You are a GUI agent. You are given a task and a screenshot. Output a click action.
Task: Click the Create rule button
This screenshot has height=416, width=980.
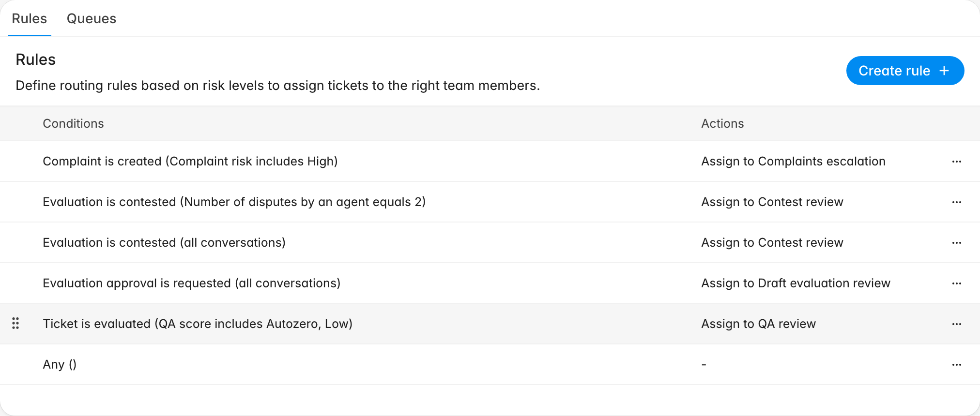905,71
